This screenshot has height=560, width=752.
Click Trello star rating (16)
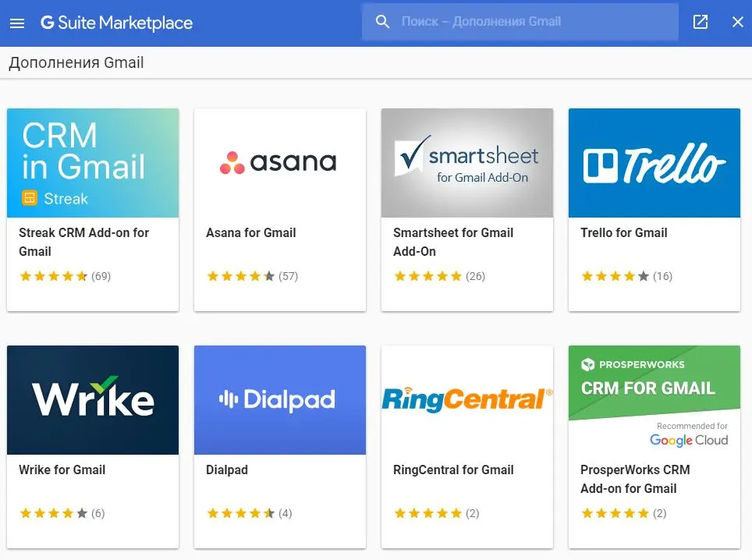pos(626,276)
